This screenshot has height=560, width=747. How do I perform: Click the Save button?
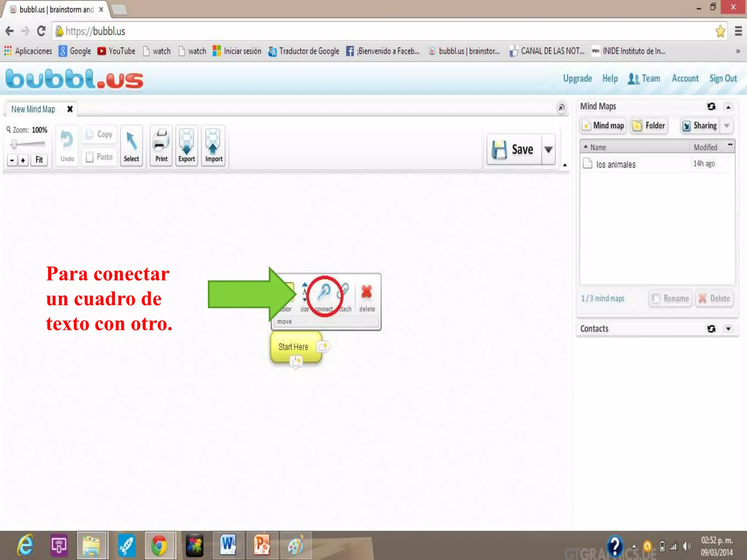pos(514,149)
